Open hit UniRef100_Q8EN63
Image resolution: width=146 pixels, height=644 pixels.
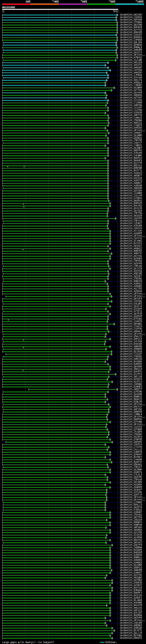[131, 625]
